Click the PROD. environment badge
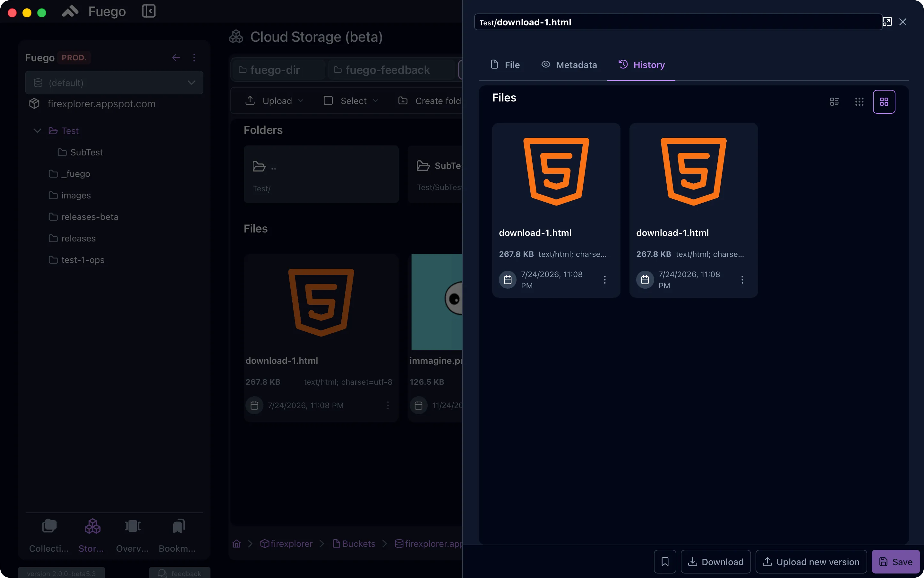 click(x=74, y=58)
